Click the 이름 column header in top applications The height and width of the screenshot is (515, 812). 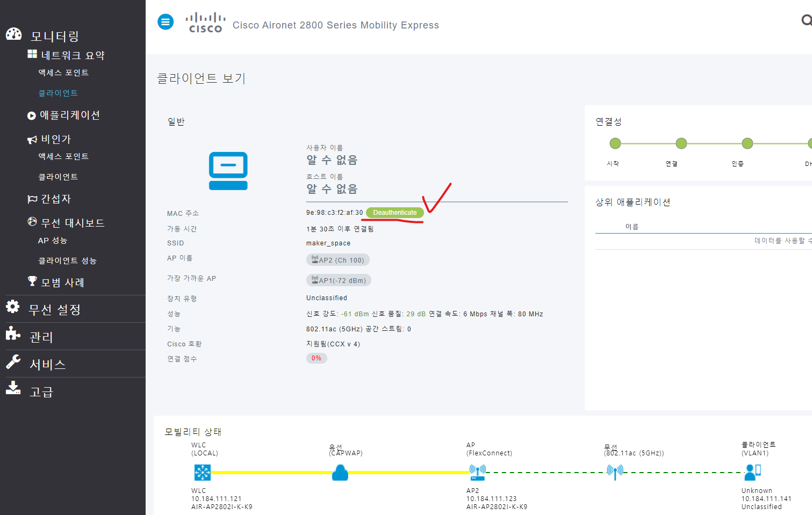(632, 227)
